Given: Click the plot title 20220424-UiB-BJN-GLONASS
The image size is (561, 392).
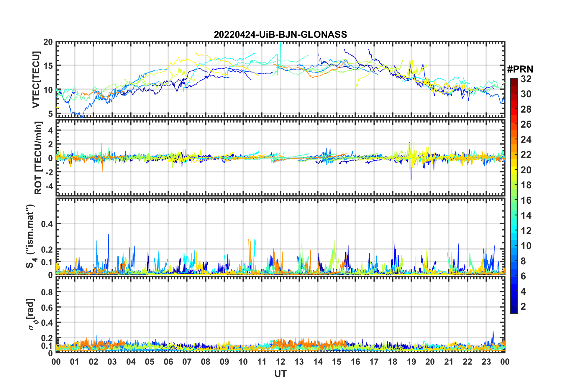Looking at the screenshot, I should click(280, 34).
